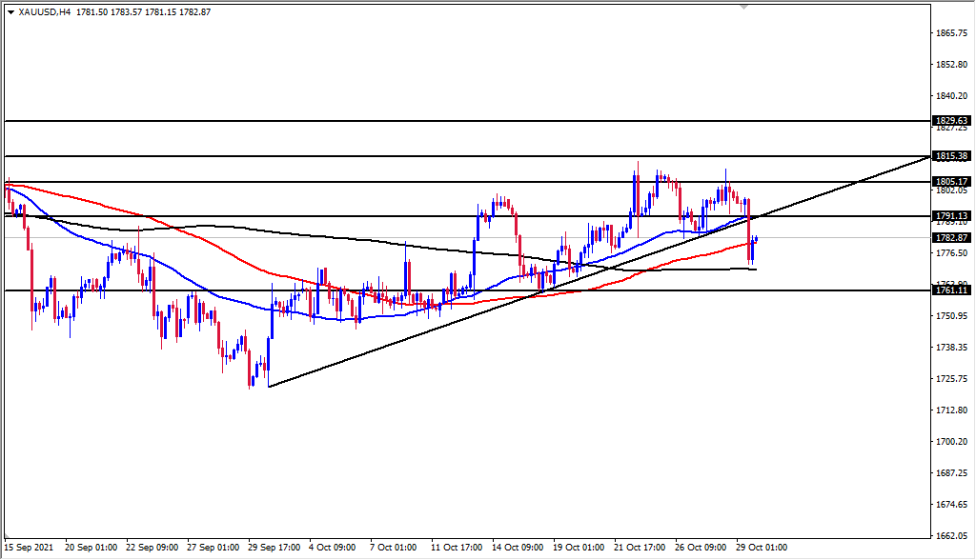Click the current price label 1782.87
Image resolution: width=976 pixels, height=560 pixels.
click(x=952, y=238)
